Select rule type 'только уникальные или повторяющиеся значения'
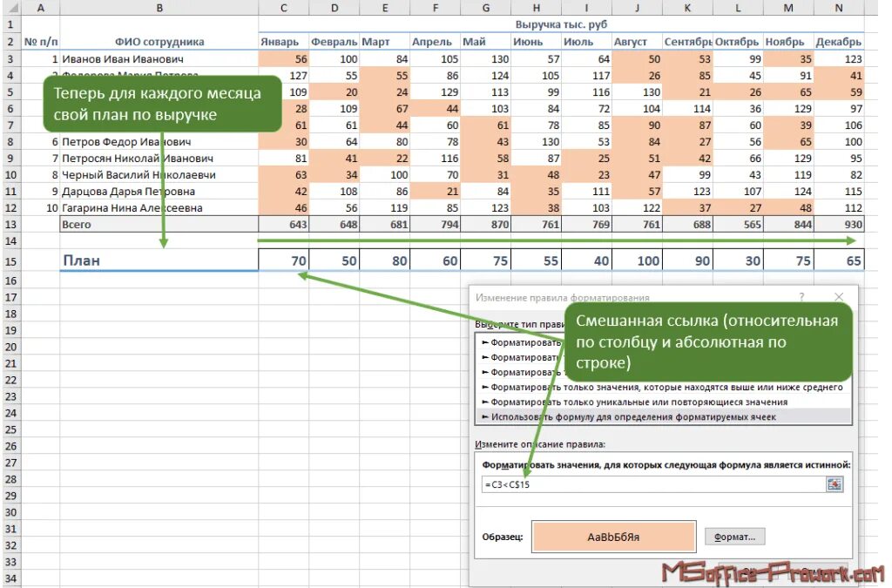Viewport: 892px width, 588px height. click(663, 402)
